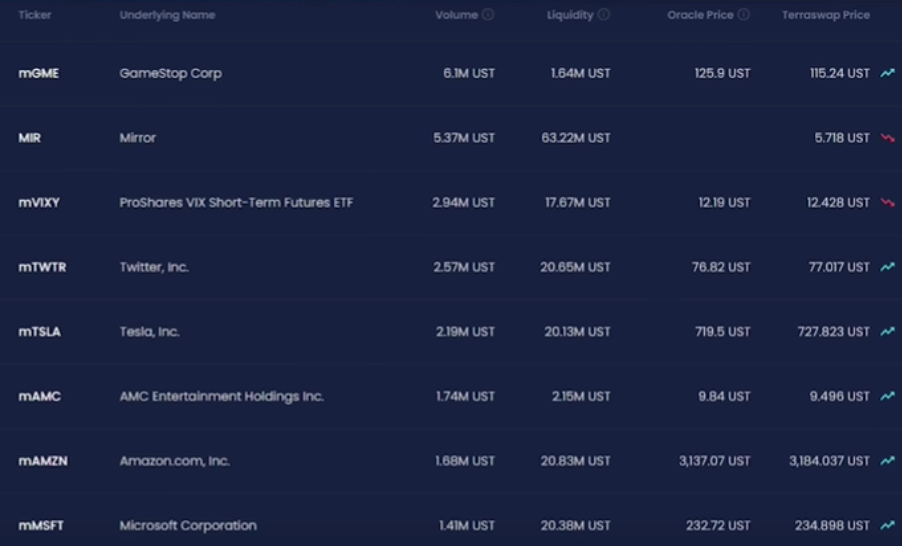Select the mAMC ticker
902x546 pixels.
39,396
